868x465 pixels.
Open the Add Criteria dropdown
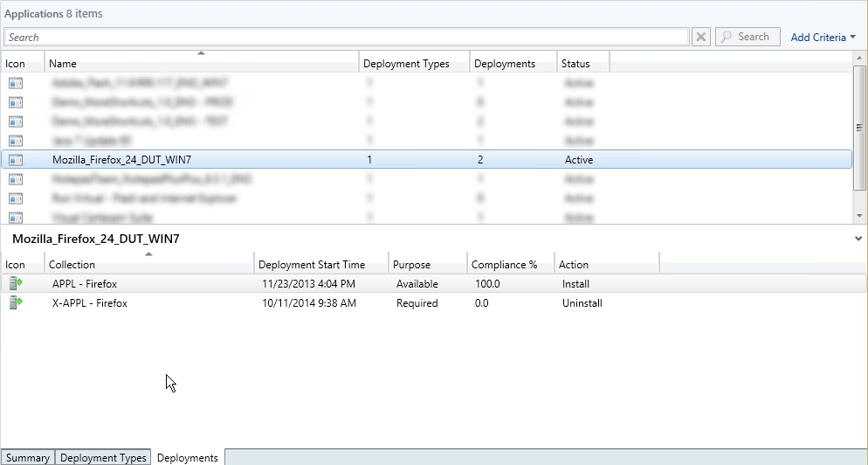point(823,37)
